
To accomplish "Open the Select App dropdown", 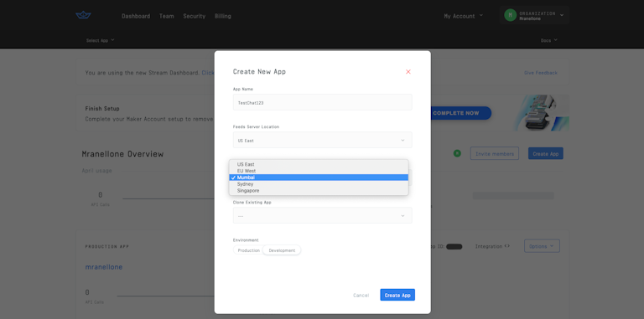I will pyautogui.click(x=101, y=40).
